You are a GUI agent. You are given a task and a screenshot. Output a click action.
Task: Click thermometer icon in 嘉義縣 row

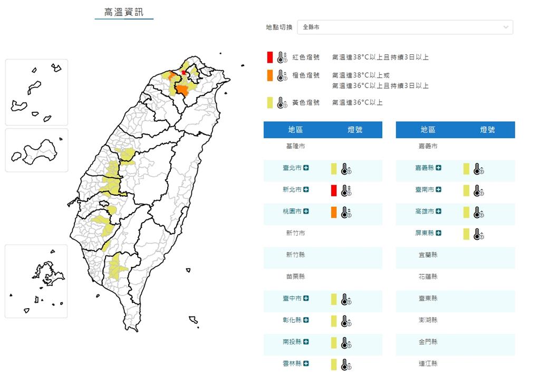(x=478, y=169)
